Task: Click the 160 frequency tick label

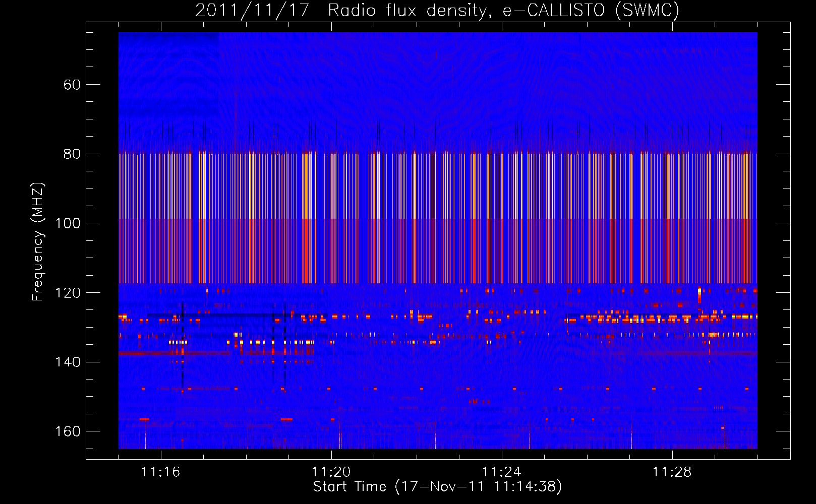Action: (68, 431)
